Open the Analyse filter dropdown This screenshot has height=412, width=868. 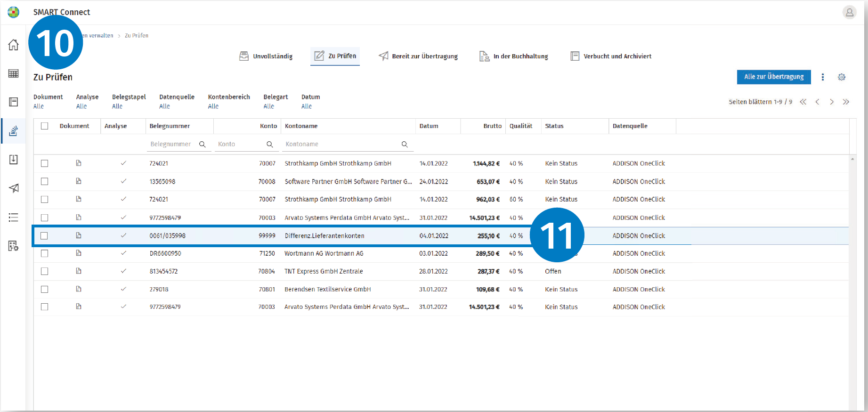tap(88, 102)
